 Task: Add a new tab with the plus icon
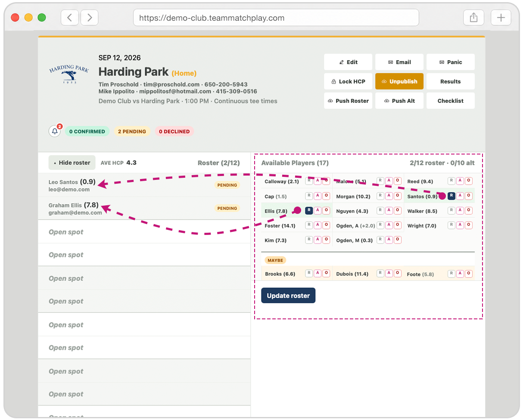(501, 18)
